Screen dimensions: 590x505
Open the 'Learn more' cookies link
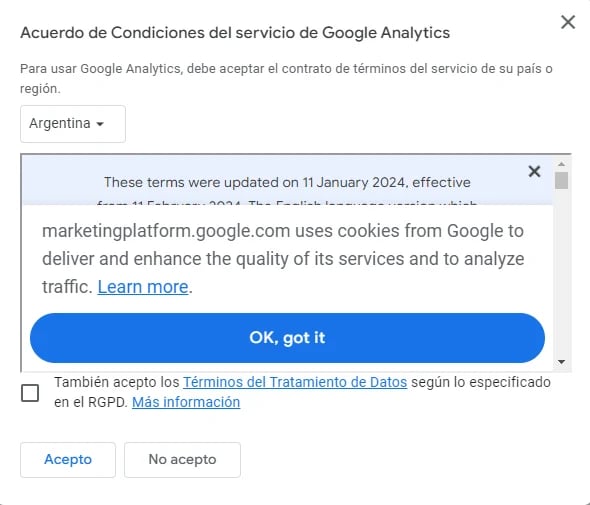pyautogui.click(x=143, y=287)
